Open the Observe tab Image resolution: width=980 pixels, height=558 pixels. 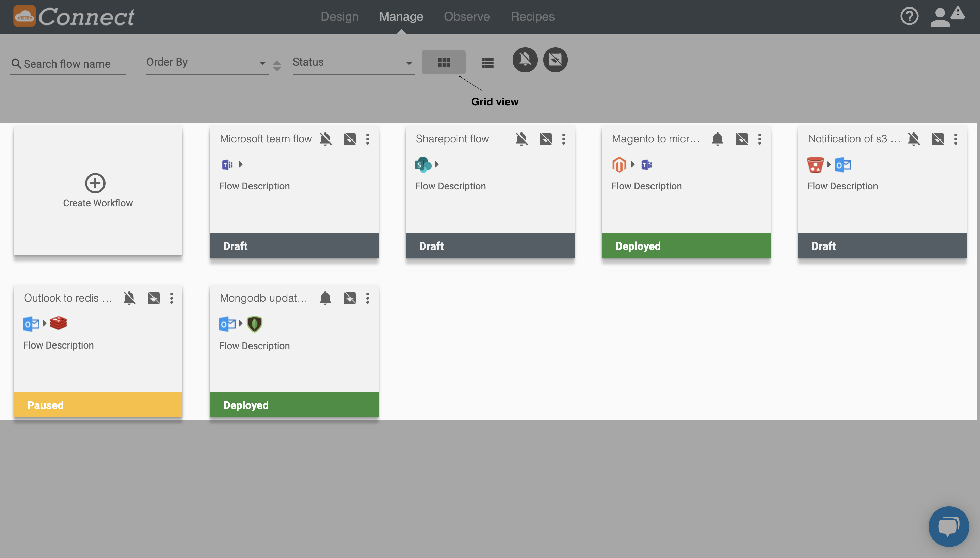point(467,16)
